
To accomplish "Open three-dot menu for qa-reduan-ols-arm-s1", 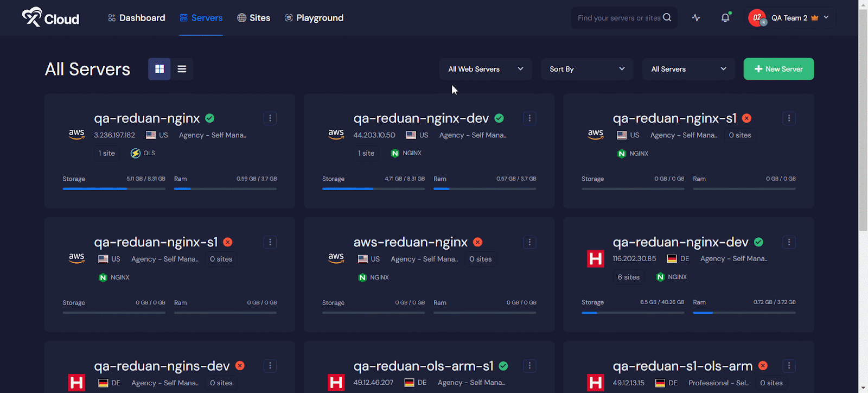I will tap(529, 366).
